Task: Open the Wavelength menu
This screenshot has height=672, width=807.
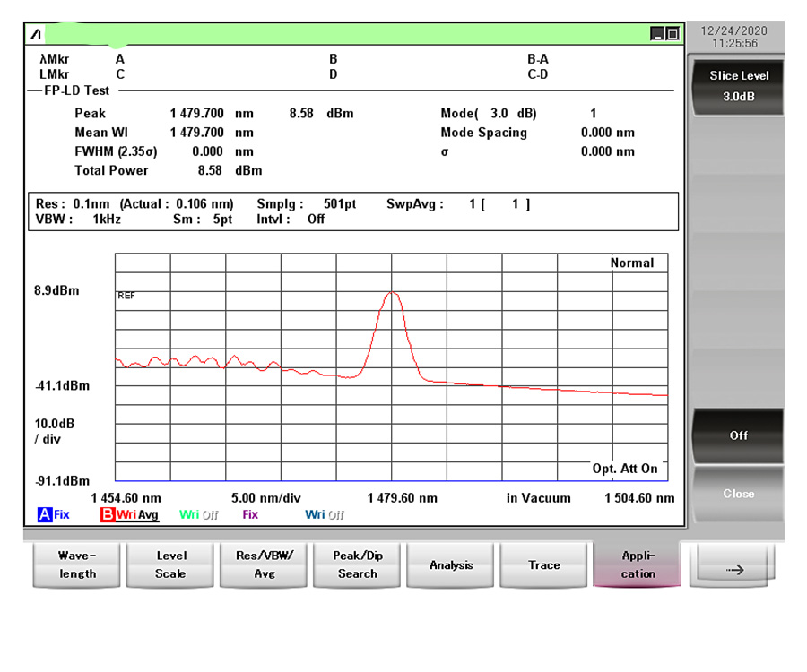Action: [x=78, y=565]
